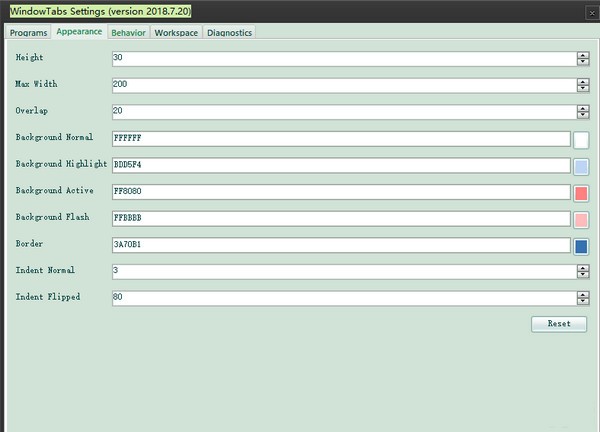Click the Reset button

click(558, 324)
